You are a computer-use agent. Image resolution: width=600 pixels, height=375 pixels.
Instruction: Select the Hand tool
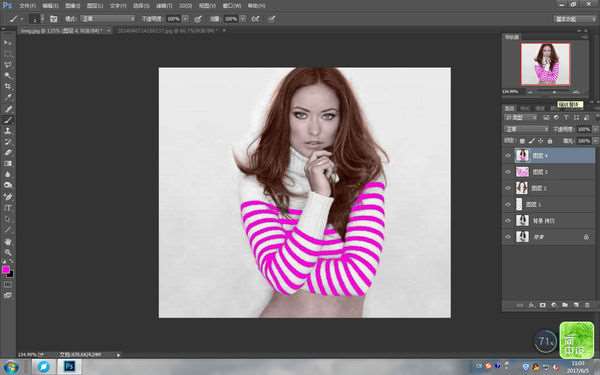[x=8, y=242]
